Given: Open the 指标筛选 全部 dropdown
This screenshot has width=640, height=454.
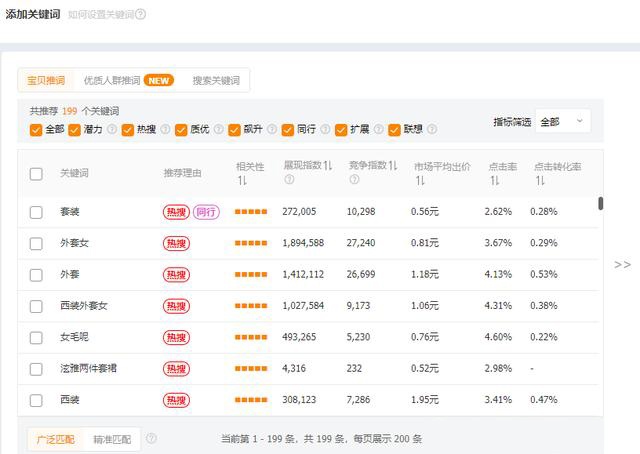Looking at the screenshot, I should [x=563, y=121].
